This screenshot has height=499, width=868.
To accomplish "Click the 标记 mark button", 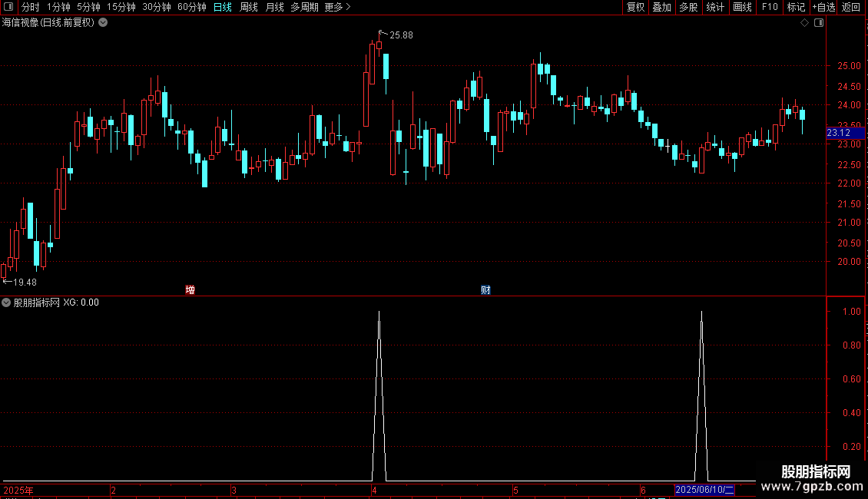I will (796, 7).
